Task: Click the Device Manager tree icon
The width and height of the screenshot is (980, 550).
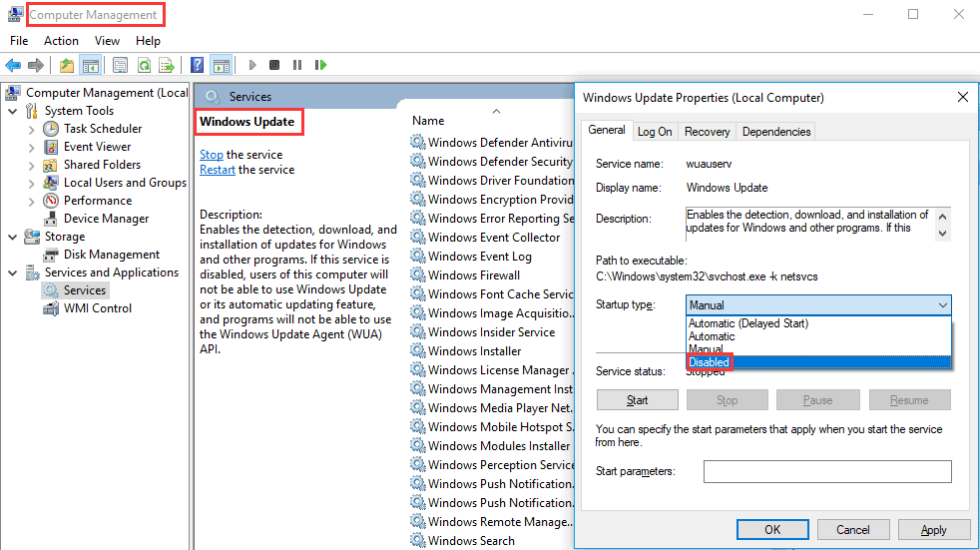Action: pyautogui.click(x=51, y=219)
